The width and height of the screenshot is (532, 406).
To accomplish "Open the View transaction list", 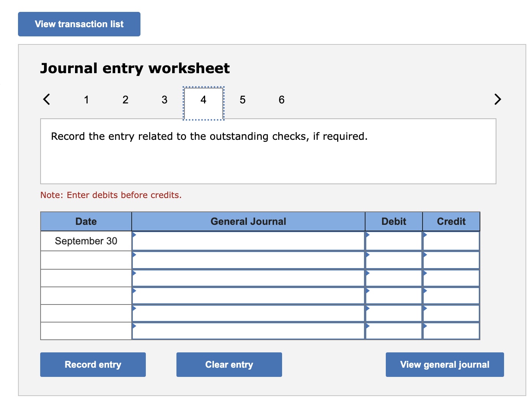I will click(x=79, y=24).
